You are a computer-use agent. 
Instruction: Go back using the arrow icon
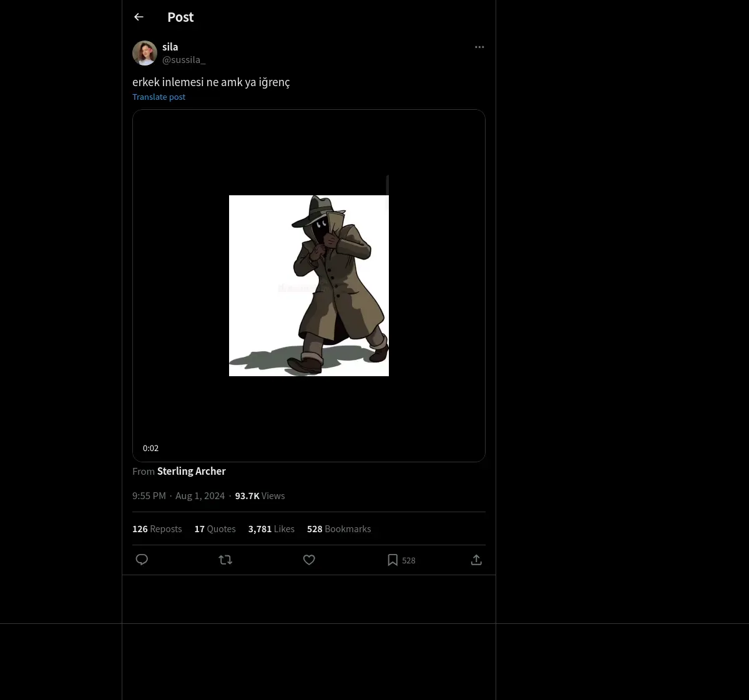pyautogui.click(x=139, y=17)
